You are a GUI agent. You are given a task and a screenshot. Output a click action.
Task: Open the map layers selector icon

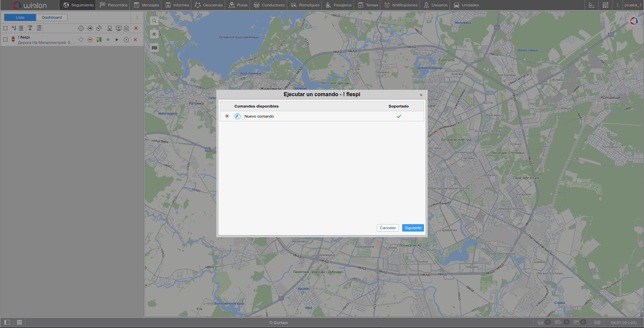tap(154, 48)
